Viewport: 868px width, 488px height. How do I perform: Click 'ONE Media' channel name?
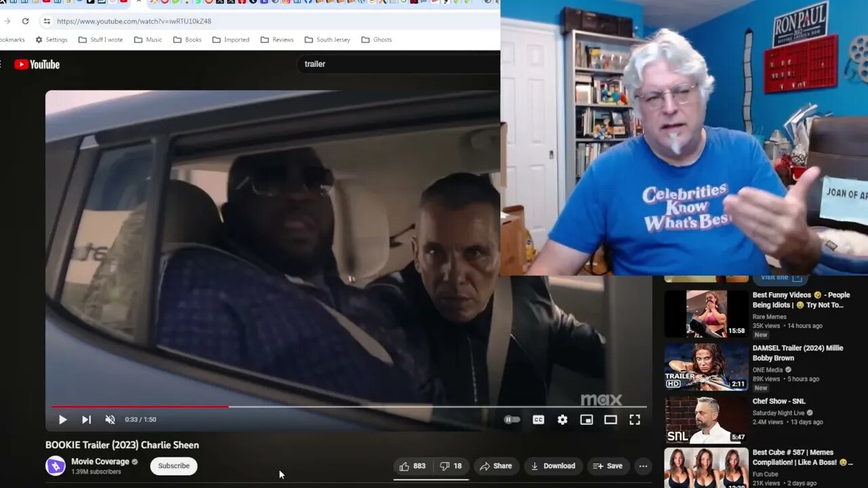tap(768, 369)
